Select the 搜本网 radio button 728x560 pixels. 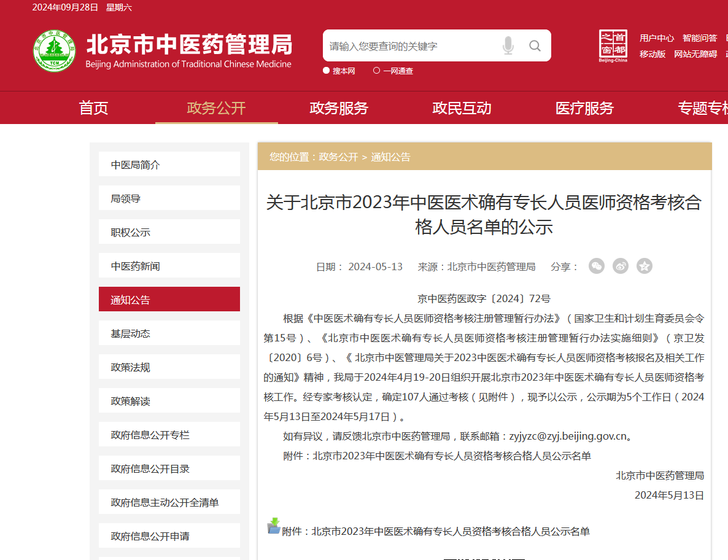tap(327, 71)
